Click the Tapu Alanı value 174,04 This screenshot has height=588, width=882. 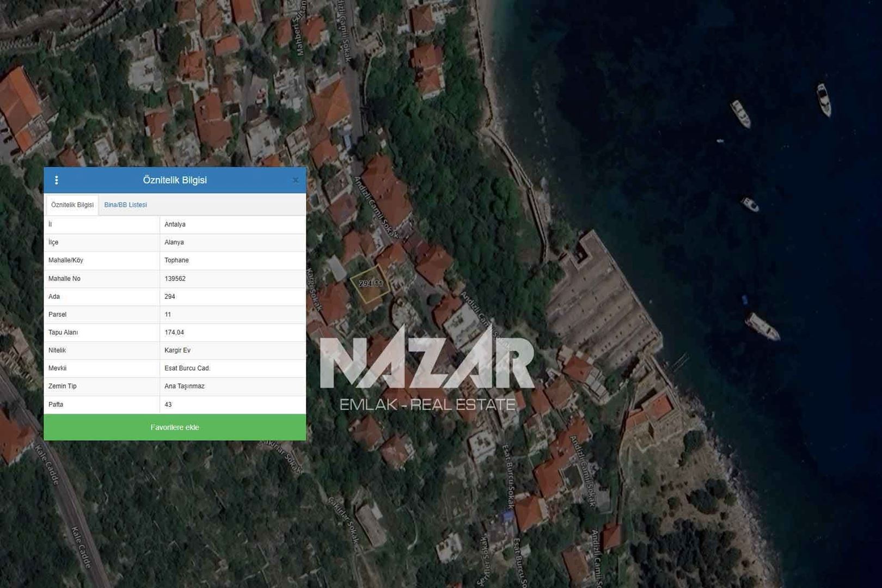pyautogui.click(x=174, y=333)
